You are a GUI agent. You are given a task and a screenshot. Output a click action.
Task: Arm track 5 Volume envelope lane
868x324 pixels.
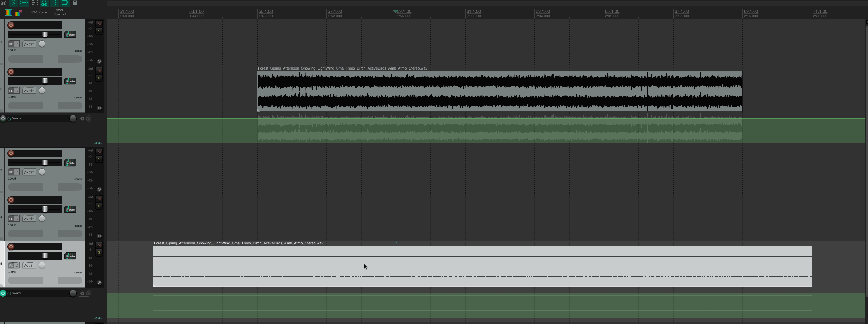(3, 293)
